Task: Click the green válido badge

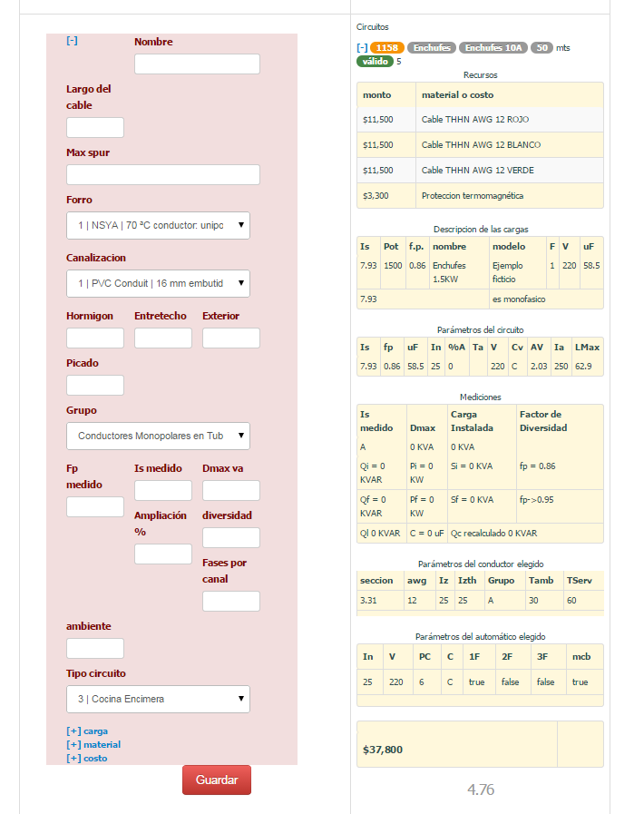Action: [375, 62]
